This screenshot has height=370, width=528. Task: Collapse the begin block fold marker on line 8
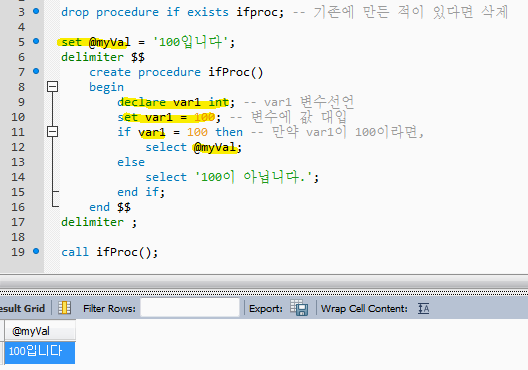point(52,87)
